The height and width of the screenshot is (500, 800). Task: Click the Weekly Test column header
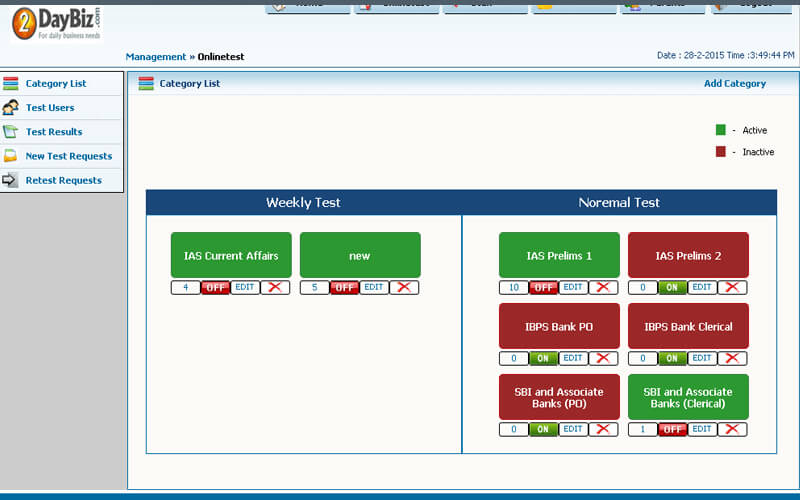pyautogui.click(x=303, y=203)
